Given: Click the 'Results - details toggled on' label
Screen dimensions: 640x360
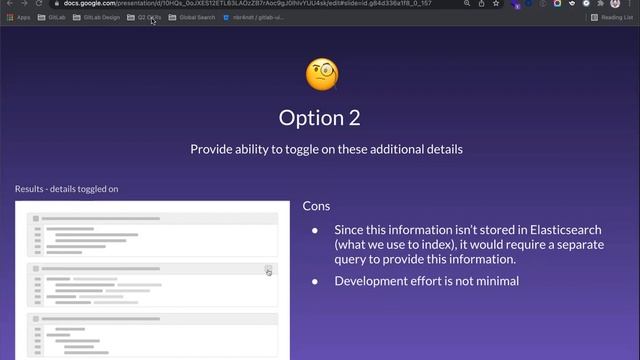Looking at the screenshot, I should pyautogui.click(x=67, y=189).
